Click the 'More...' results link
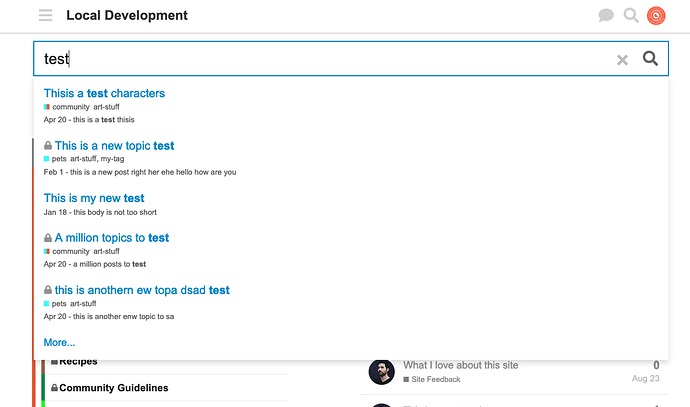 point(59,342)
